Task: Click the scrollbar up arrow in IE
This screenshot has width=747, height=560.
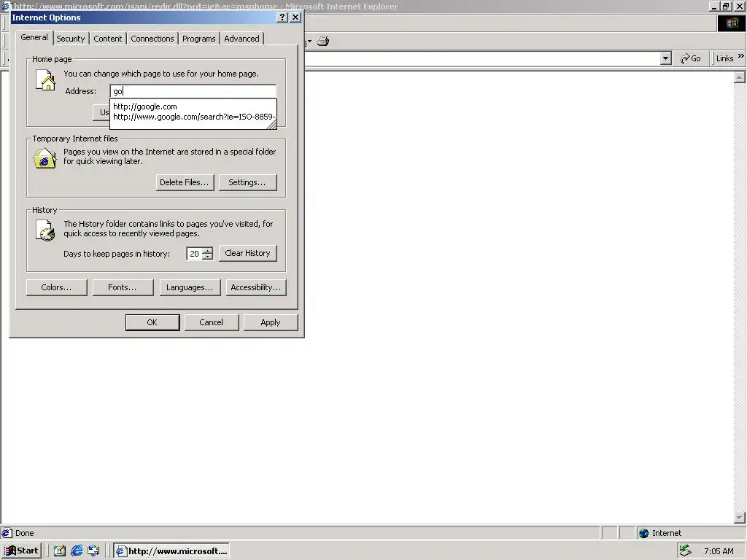Action: (x=740, y=77)
